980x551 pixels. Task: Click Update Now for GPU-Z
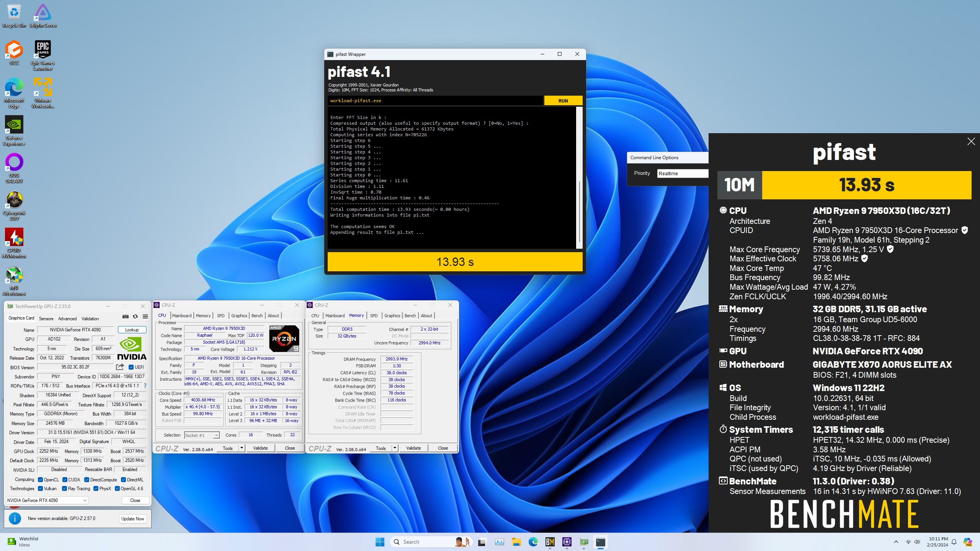pos(132,518)
